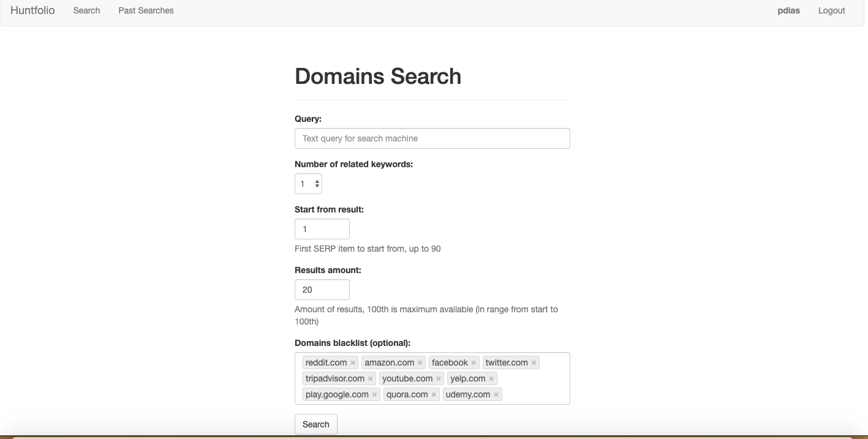Remove twitter.com tag from blacklist
Image resolution: width=868 pixels, height=439 pixels.
534,363
